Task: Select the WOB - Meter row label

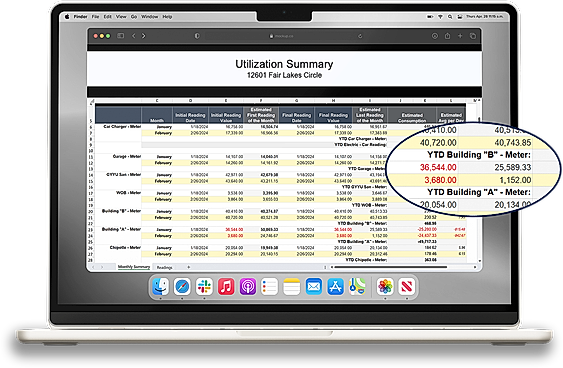Action: click(128, 193)
